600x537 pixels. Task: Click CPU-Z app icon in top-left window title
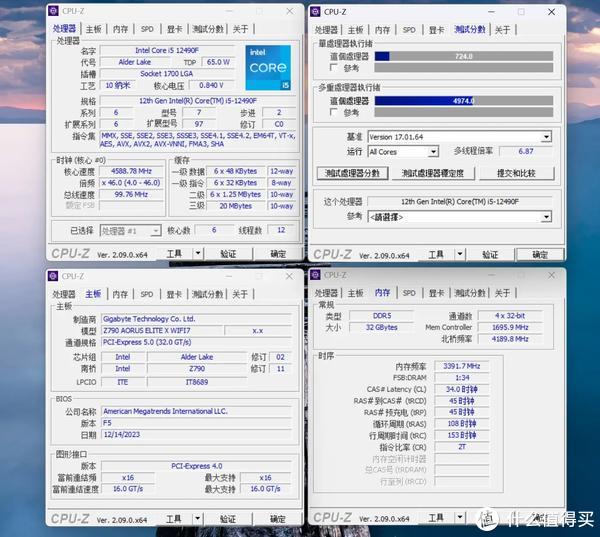coord(53,11)
